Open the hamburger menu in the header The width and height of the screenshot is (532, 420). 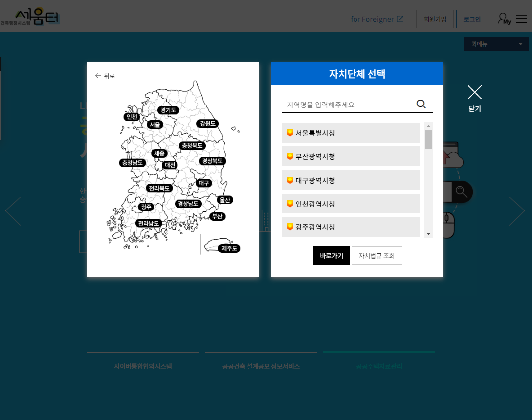pos(522,19)
